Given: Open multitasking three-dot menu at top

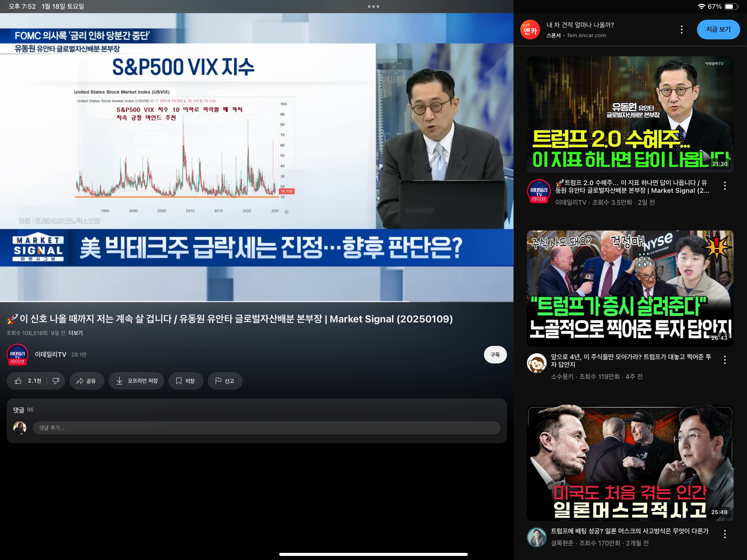Looking at the screenshot, I should 373,6.
